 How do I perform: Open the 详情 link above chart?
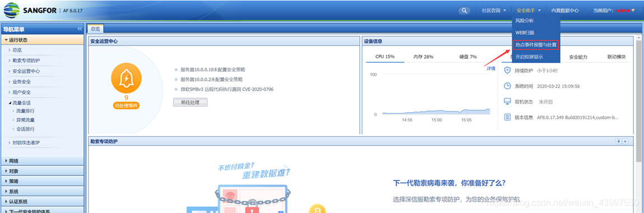tap(491, 68)
